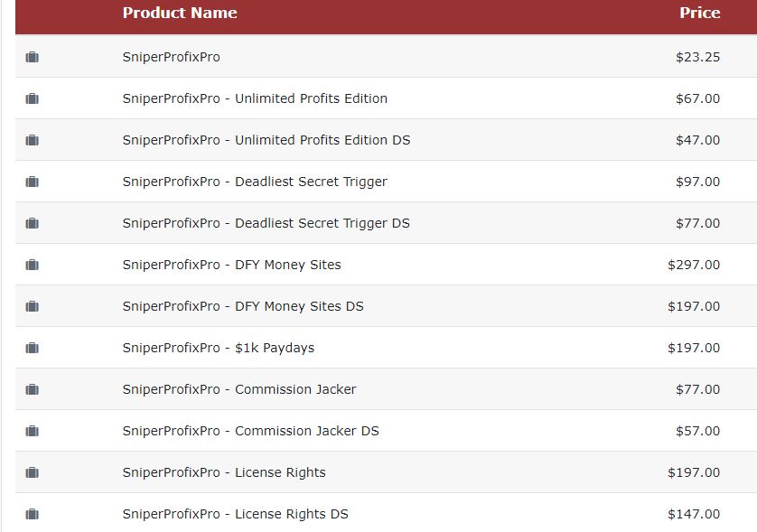Click briefcase icon for Deadliest Secret Trigger DS
This screenshot has height=532, width=757.
coord(32,223)
